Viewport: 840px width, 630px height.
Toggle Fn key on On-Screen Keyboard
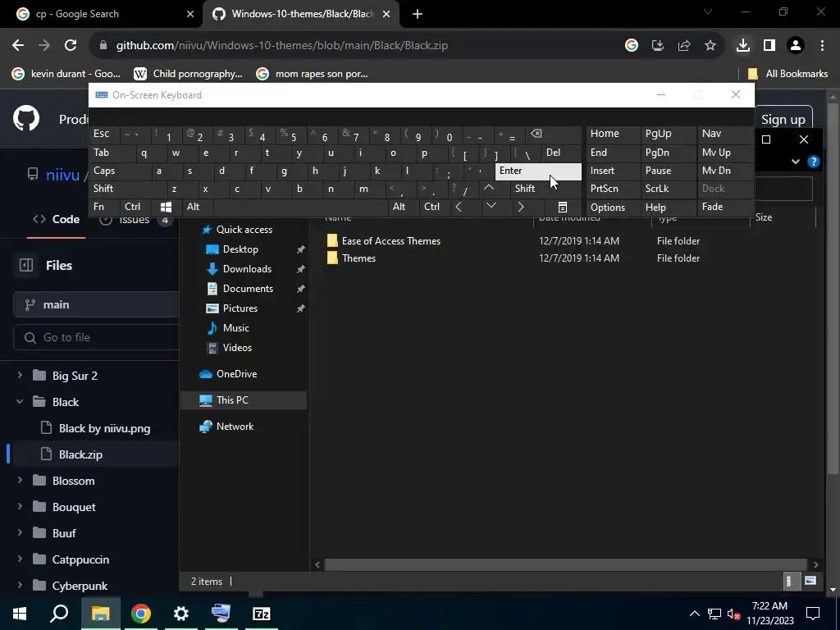coord(104,207)
